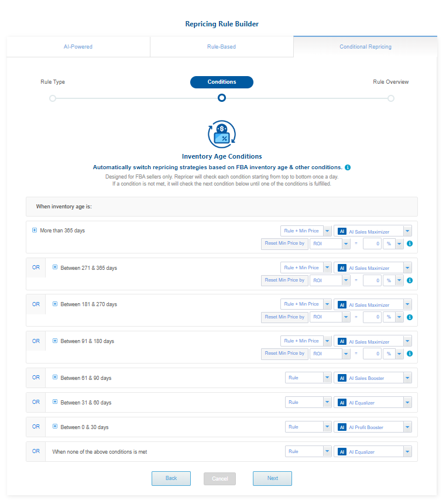Switch to the Rule-Based tab
This screenshot has width=446, height=504.
click(x=221, y=47)
